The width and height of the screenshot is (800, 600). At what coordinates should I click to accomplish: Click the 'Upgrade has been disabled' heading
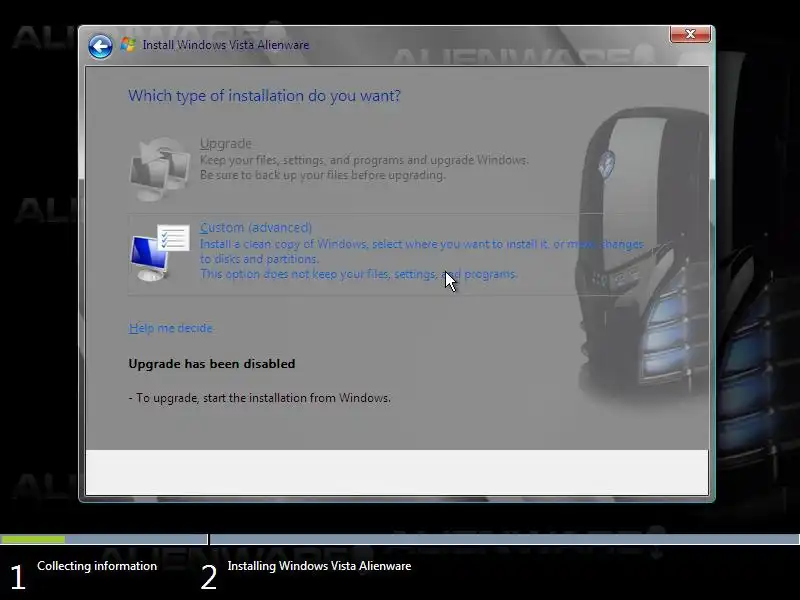coord(212,364)
